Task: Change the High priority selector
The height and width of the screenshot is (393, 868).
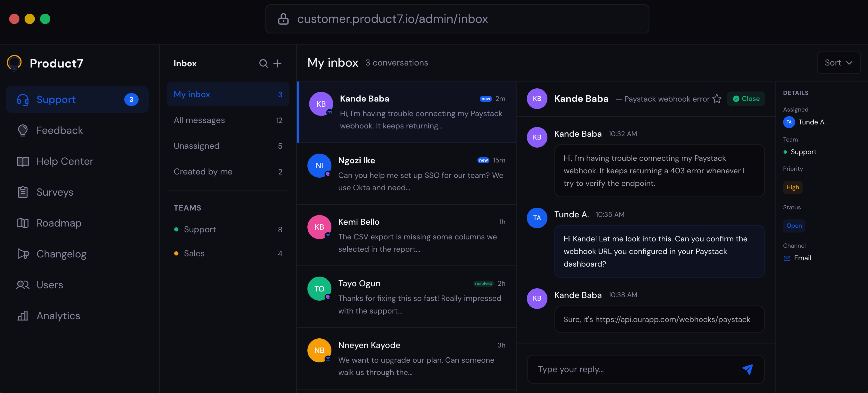Action: pos(792,187)
